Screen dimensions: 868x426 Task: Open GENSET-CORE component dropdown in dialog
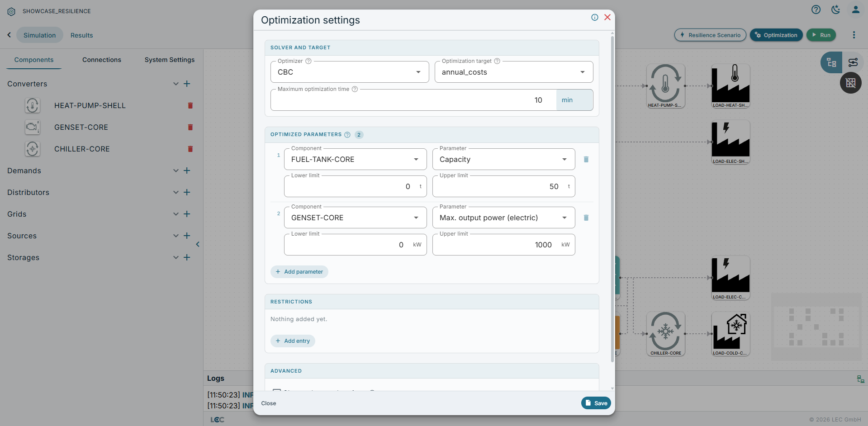click(356, 218)
